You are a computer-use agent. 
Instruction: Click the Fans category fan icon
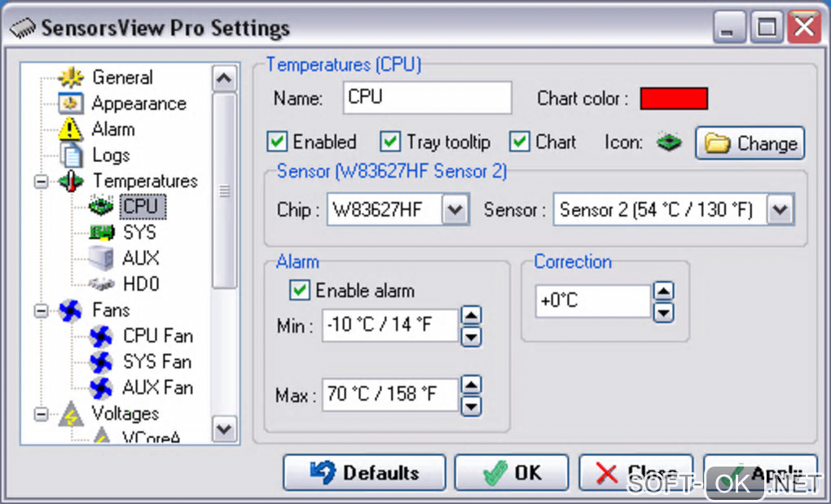[71, 310]
